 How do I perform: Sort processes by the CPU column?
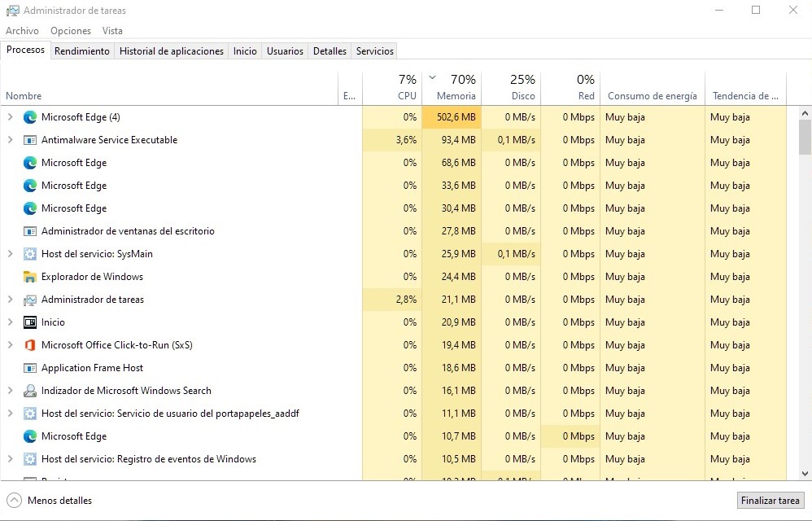click(x=392, y=88)
